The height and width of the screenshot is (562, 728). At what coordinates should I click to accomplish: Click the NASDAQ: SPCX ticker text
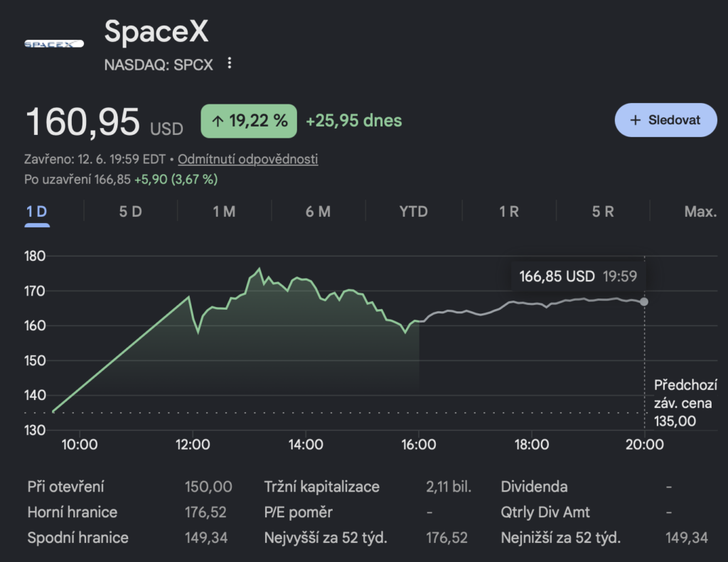pyautogui.click(x=159, y=65)
